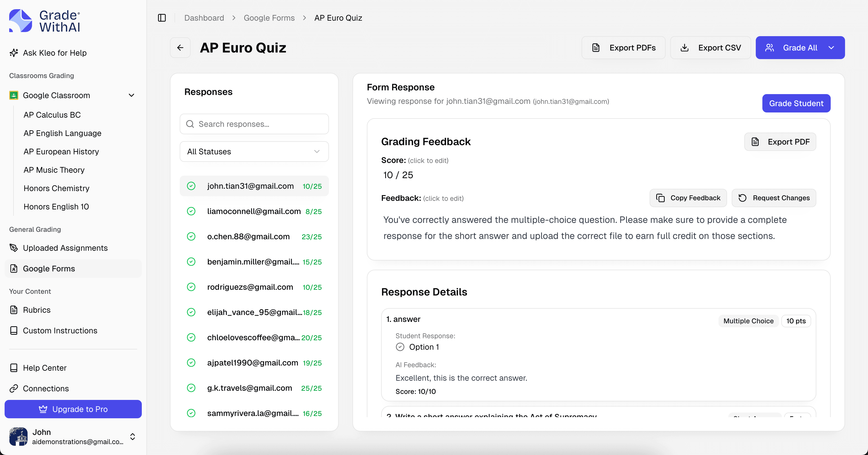Open Uploaded Assignments via its pen icon

[x=13, y=248]
